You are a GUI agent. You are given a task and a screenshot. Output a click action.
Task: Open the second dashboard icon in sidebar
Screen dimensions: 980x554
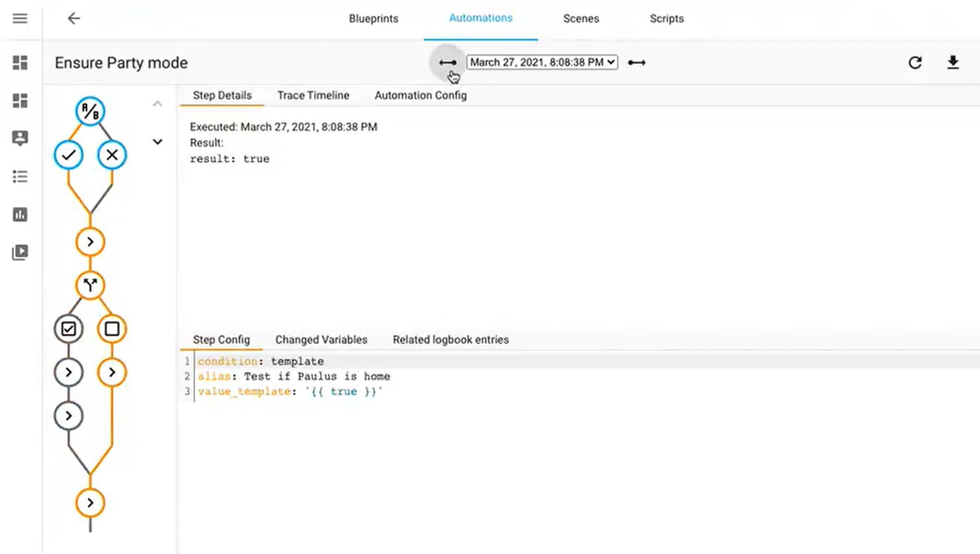(20, 101)
